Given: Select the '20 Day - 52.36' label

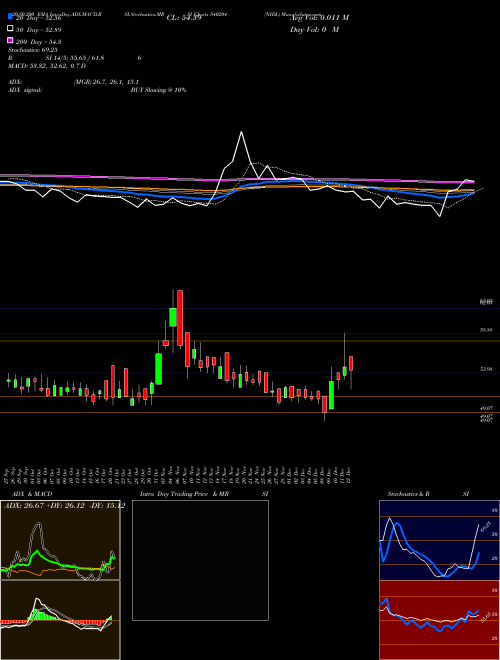Looking at the screenshot, I should (38, 18).
